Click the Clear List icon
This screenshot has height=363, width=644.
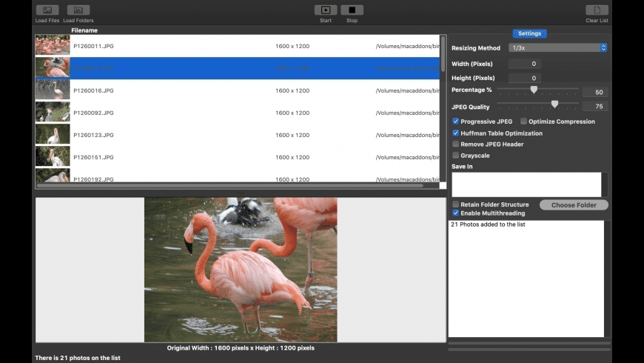(597, 10)
